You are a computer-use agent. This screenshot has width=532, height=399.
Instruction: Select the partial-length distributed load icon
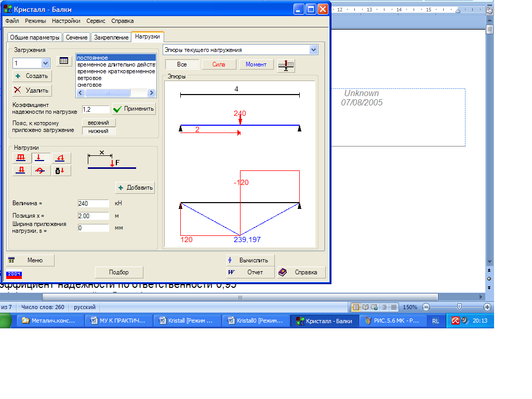pos(21,170)
